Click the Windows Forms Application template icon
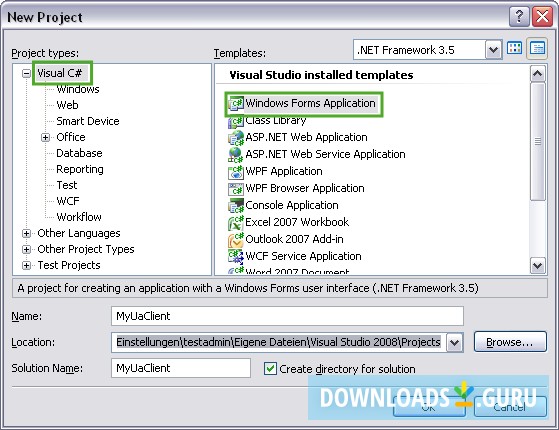 (236, 103)
